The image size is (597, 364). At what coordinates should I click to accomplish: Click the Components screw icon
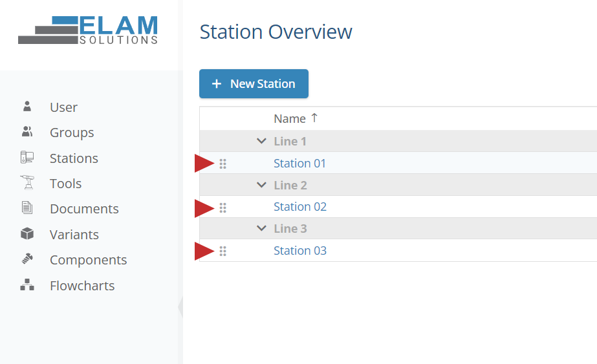point(27,259)
